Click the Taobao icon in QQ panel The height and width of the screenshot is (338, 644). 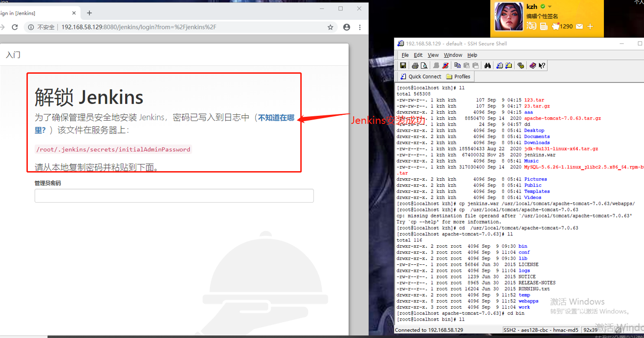point(531,26)
